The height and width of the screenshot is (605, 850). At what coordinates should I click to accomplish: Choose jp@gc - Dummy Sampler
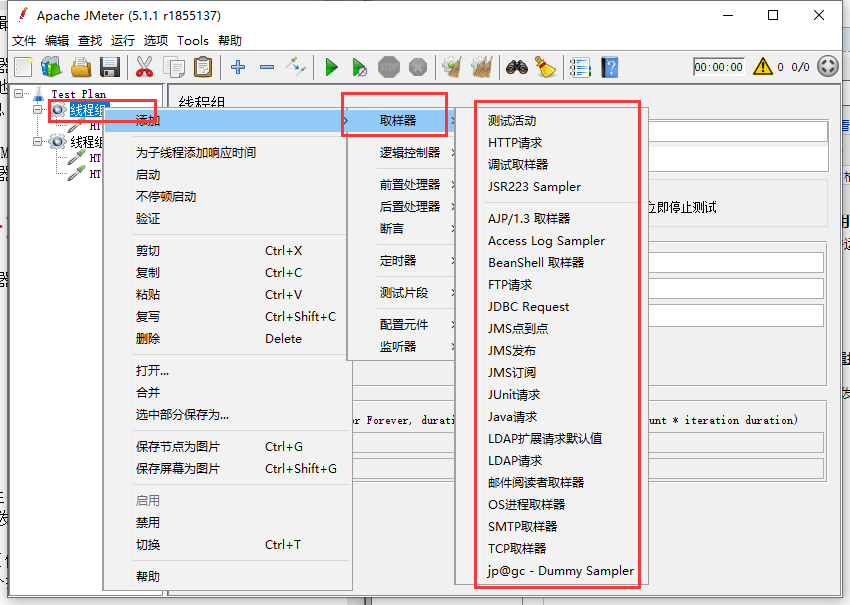552,571
